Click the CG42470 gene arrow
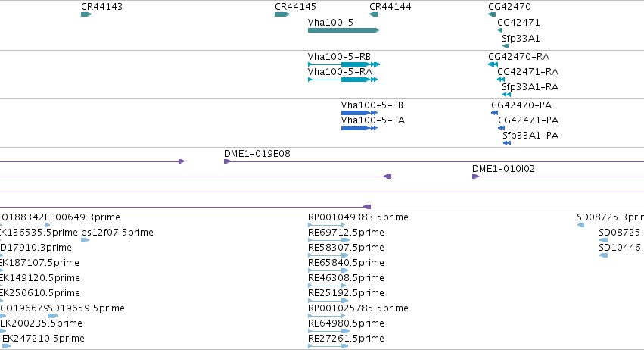Screen dimensions: 644x350 [492, 14]
